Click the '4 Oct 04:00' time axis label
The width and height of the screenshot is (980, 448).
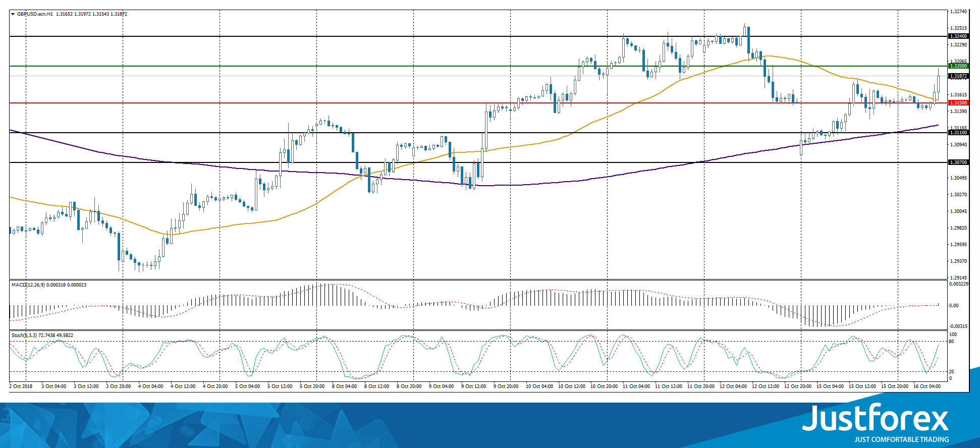click(x=151, y=386)
